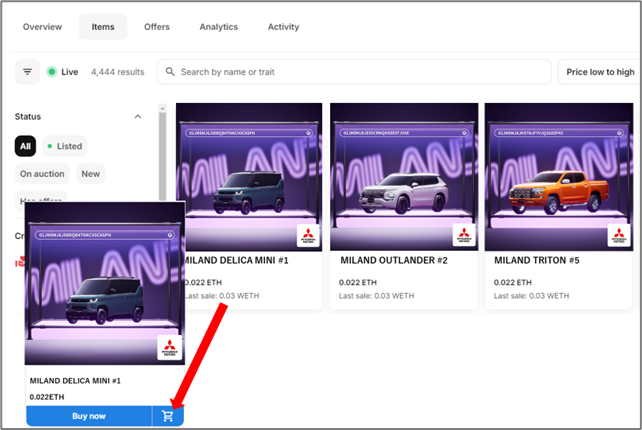
Task: Click Mitsubishi logo on Delica Mini card
Action: (308, 235)
